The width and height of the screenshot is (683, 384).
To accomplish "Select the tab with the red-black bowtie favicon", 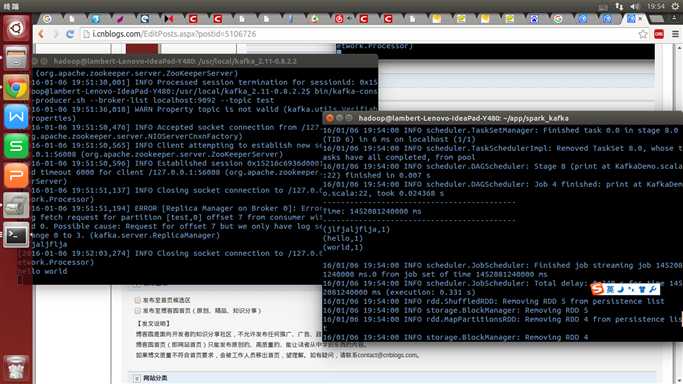I will (169, 19).
